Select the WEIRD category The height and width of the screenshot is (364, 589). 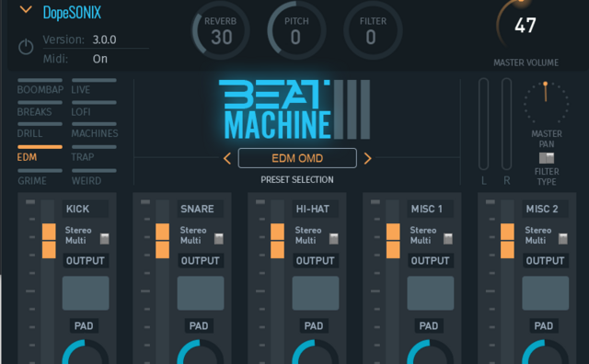coord(94,177)
